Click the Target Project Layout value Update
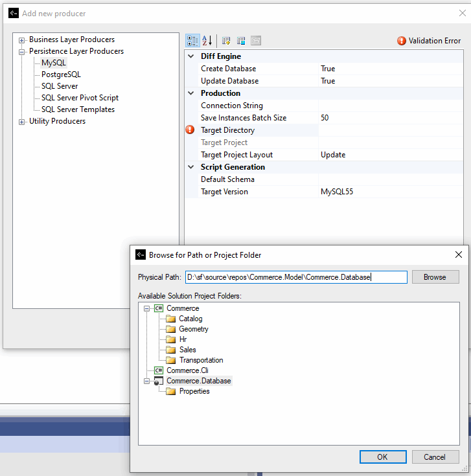Image resolution: width=471 pixels, height=476 pixels. tap(333, 155)
